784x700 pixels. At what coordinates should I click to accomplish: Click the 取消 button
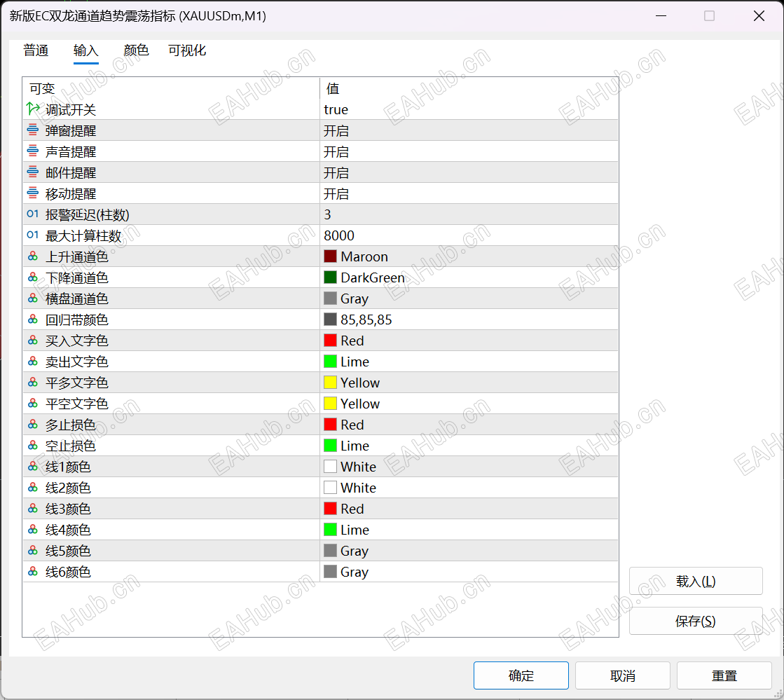(622, 675)
